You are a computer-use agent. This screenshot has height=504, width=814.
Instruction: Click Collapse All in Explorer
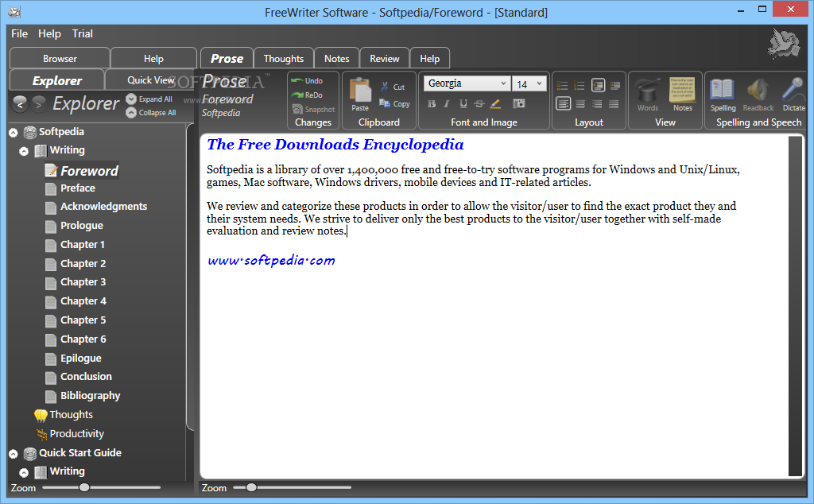(151, 112)
